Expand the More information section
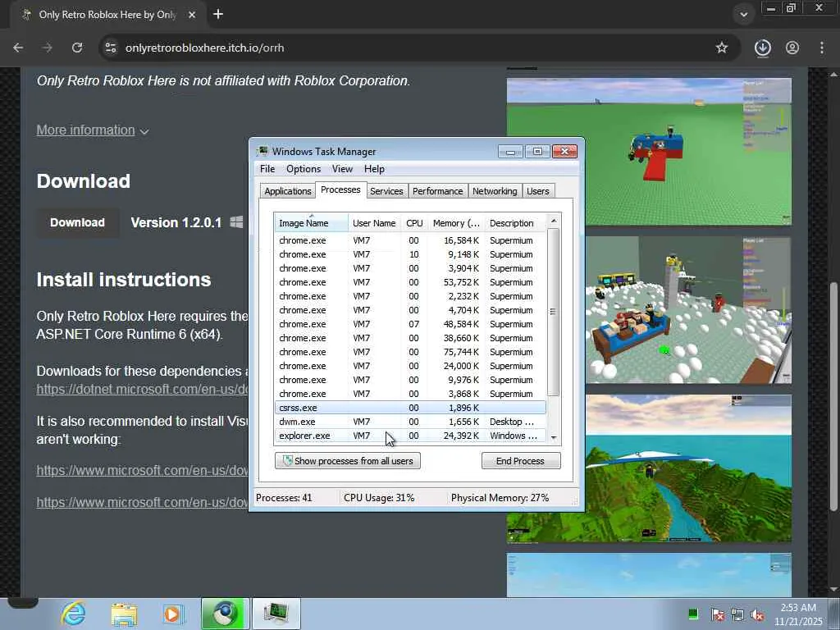 tap(93, 130)
